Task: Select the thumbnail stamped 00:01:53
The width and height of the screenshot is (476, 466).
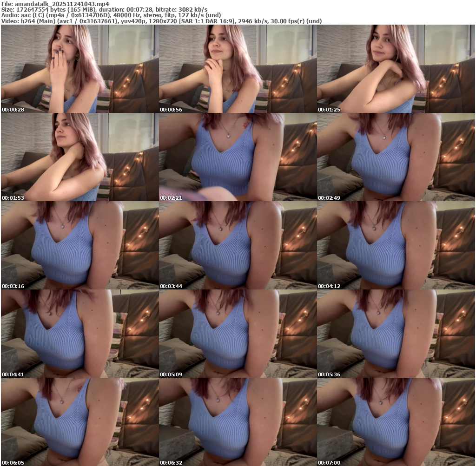Action: point(80,157)
